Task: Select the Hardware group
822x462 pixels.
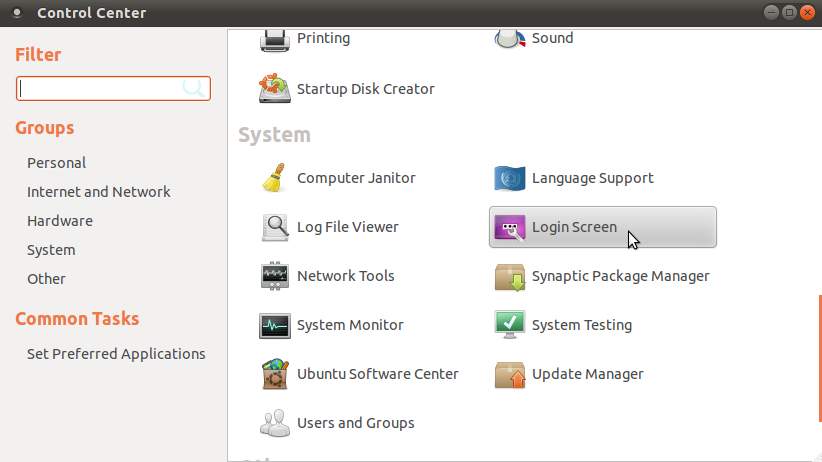Action: [60, 221]
